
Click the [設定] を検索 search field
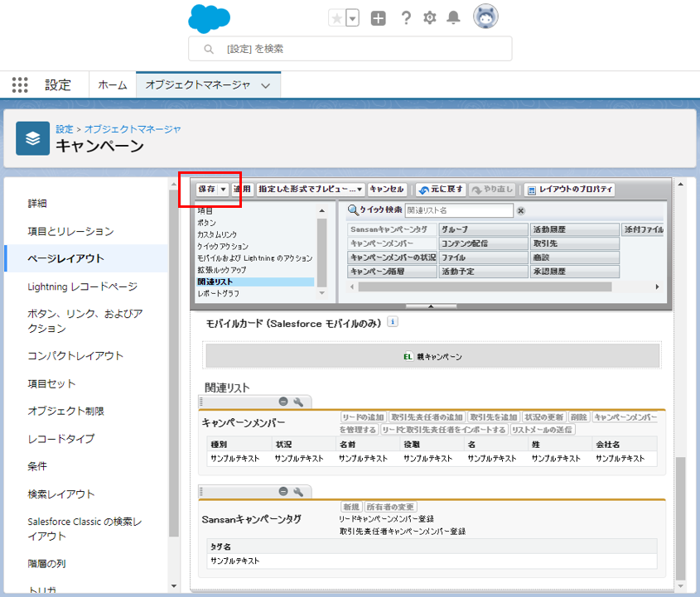point(350,49)
